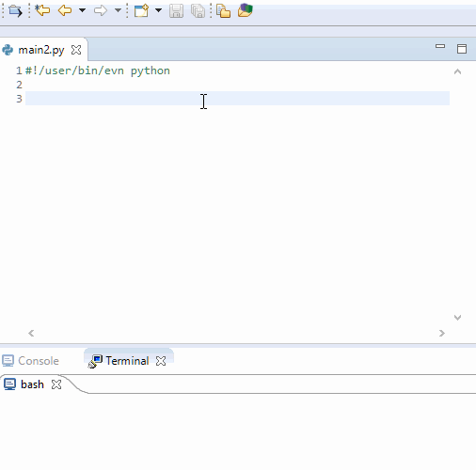Click highlighted line 3 in the editor
The width and height of the screenshot is (476, 470).
(x=237, y=99)
